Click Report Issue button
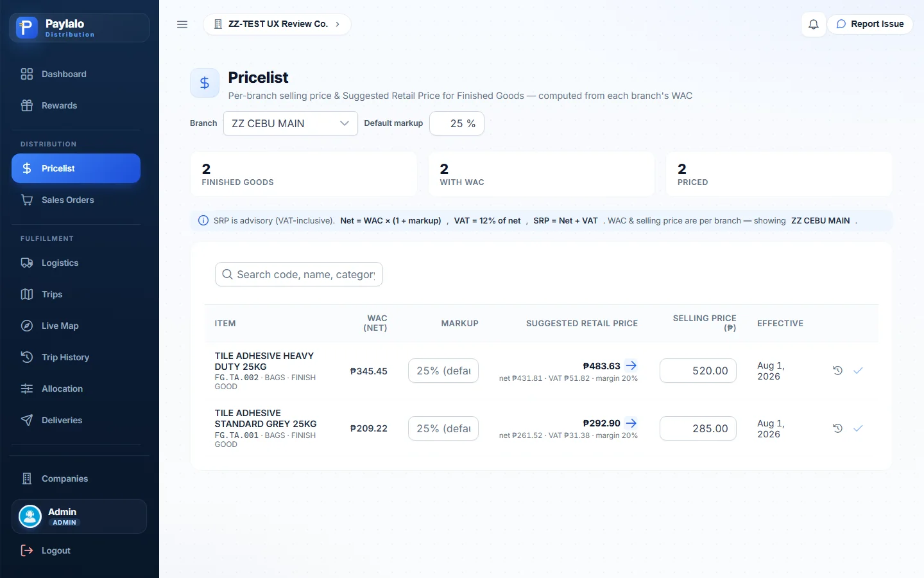The width and height of the screenshot is (924, 578). (x=870, y=24)
